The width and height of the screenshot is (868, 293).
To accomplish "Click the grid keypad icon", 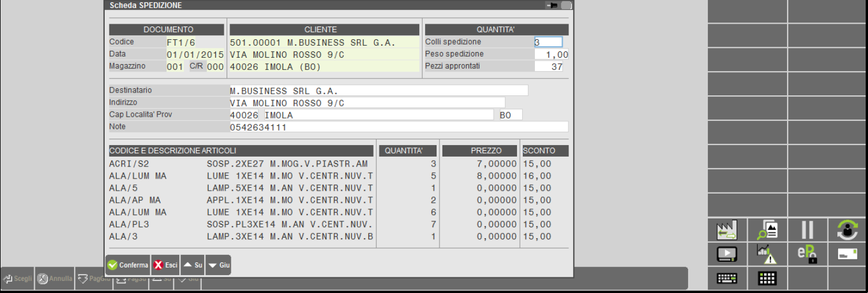I will pyautogui.click(x=767, y=279).
